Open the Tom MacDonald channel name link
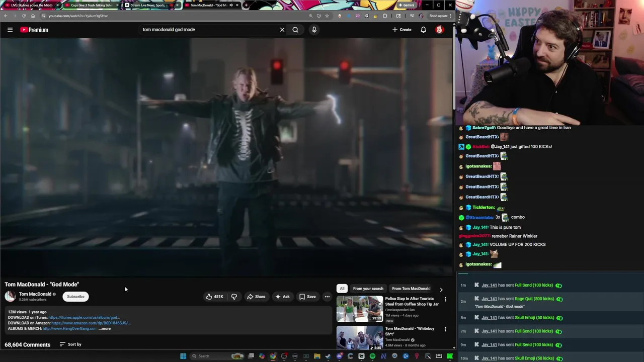 coord(35,294)
